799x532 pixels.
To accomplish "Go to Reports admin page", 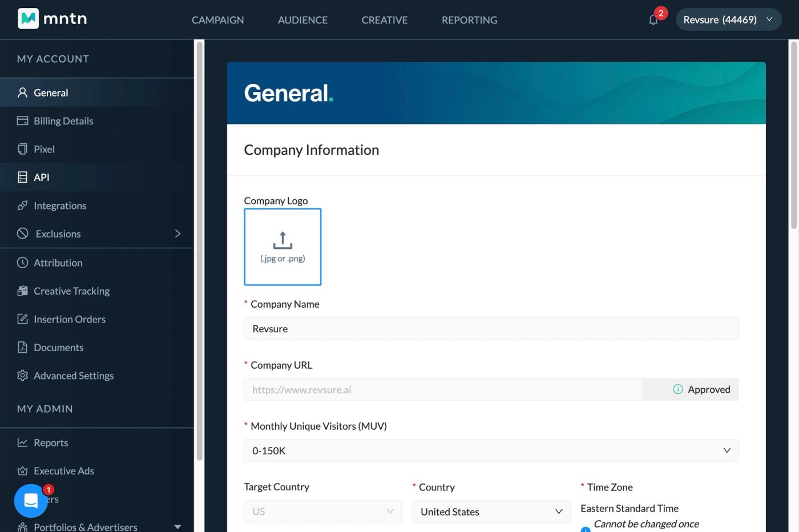I will (97, 442).
